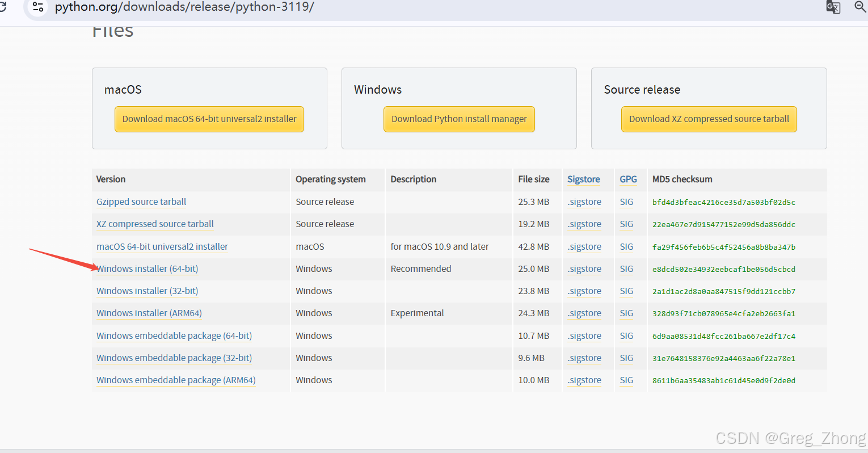Click MD5 checksum fa29f456feb6b5c4f52456a8b8ba347b
This screenshot has height=453, width=868.
coord(724,248)
